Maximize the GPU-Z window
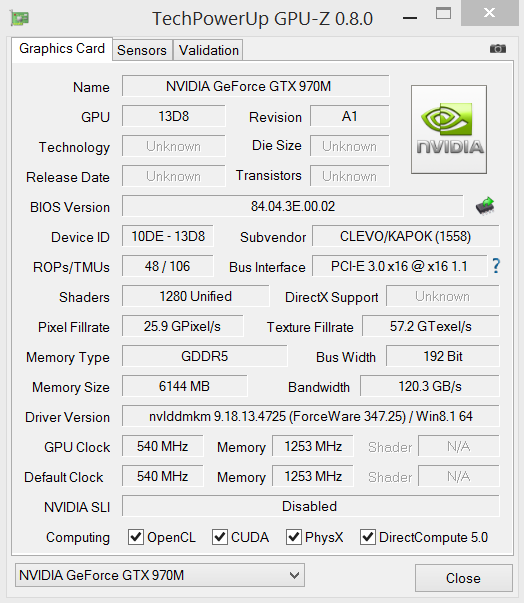Viewport: 524px width, 603px height. click(443, 13)
